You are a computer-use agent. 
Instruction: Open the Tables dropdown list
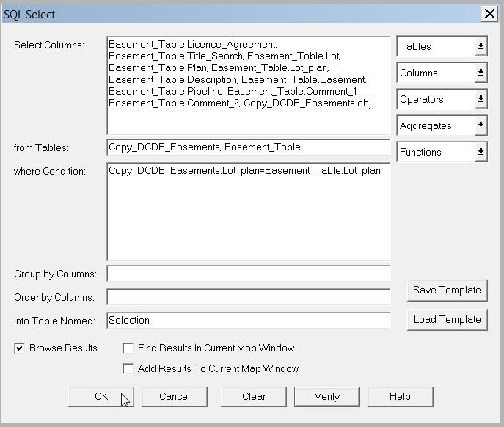(480, 46)
